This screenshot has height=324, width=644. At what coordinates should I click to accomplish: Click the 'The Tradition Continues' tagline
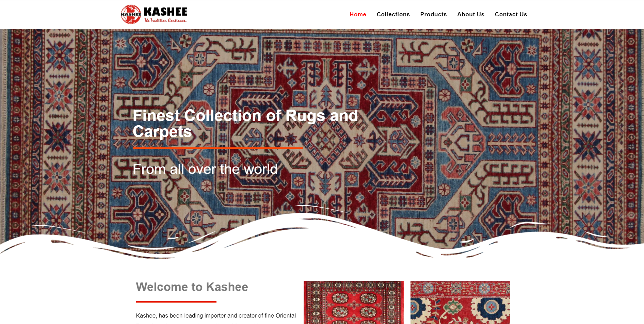coord(166,20)
